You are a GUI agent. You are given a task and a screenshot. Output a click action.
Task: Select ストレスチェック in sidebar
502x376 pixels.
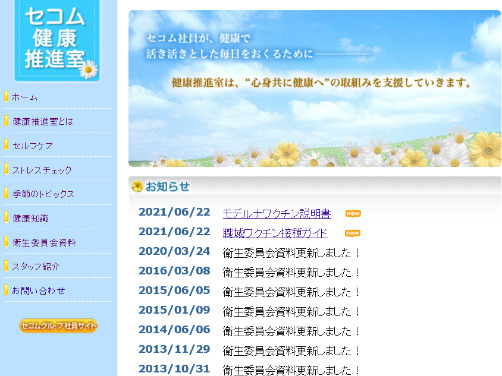coord(42,170)
